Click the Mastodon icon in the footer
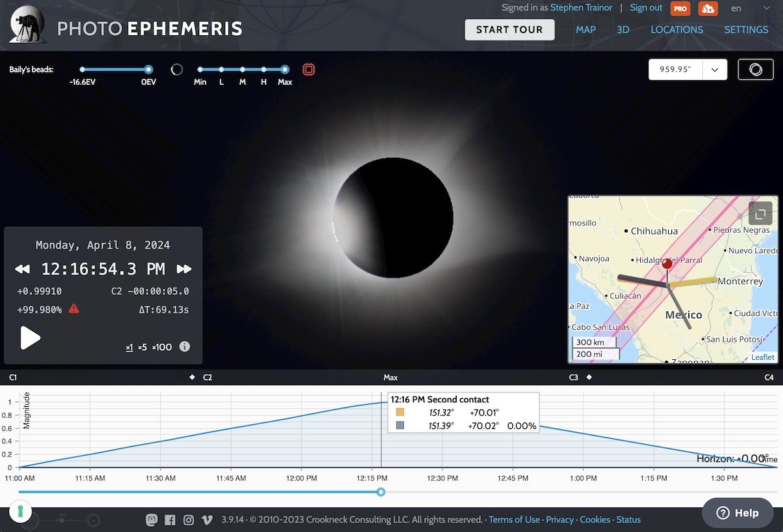 tap(151, 520)
